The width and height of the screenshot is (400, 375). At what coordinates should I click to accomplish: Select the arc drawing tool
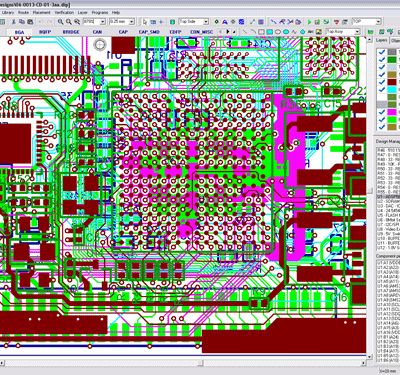coord(253,32)
